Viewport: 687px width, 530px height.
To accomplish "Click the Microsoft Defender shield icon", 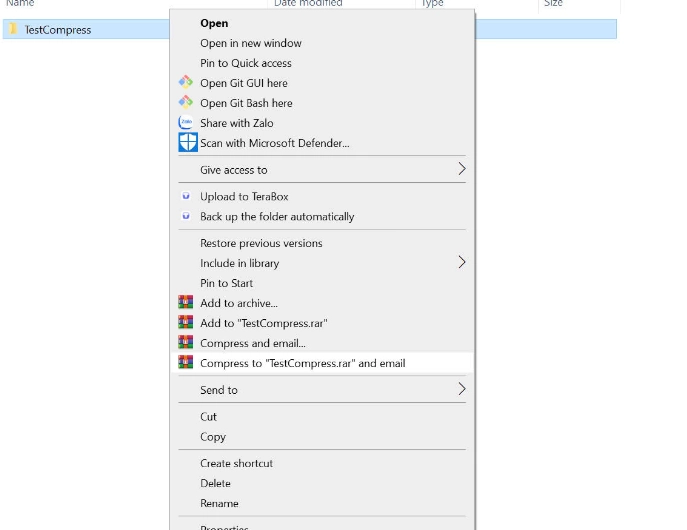I will point(188,142).
